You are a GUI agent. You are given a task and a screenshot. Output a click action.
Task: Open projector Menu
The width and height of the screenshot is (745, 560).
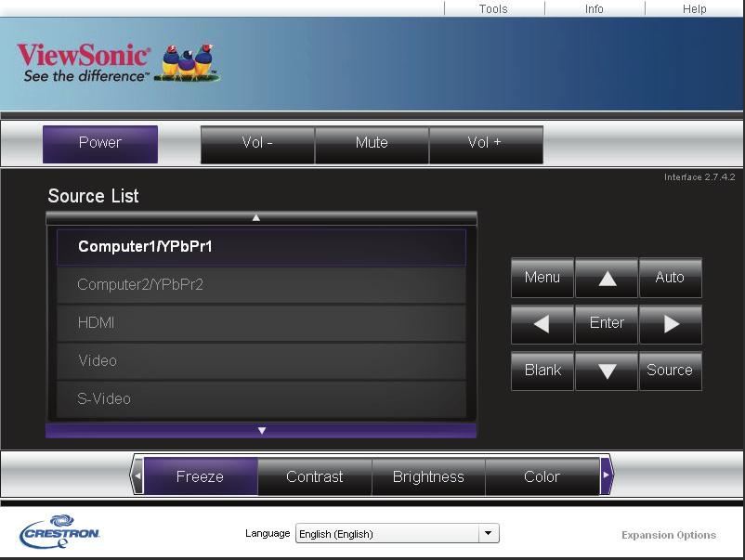tap(542, 278)
